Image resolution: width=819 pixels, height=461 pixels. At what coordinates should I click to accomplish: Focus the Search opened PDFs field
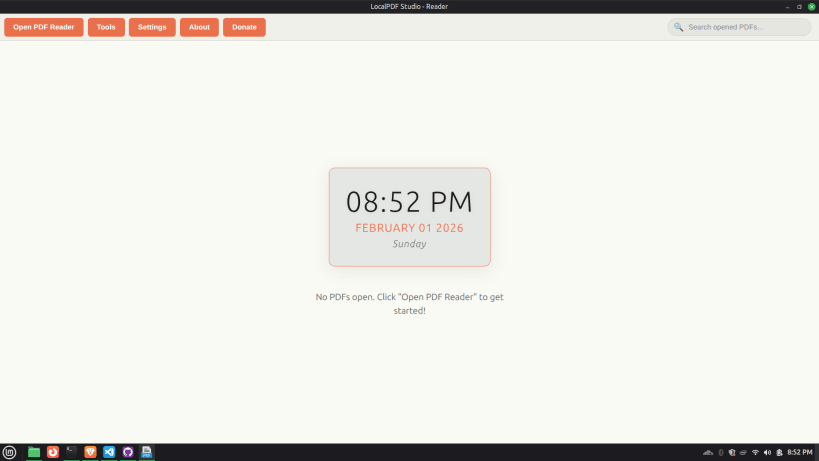[739, 27]
